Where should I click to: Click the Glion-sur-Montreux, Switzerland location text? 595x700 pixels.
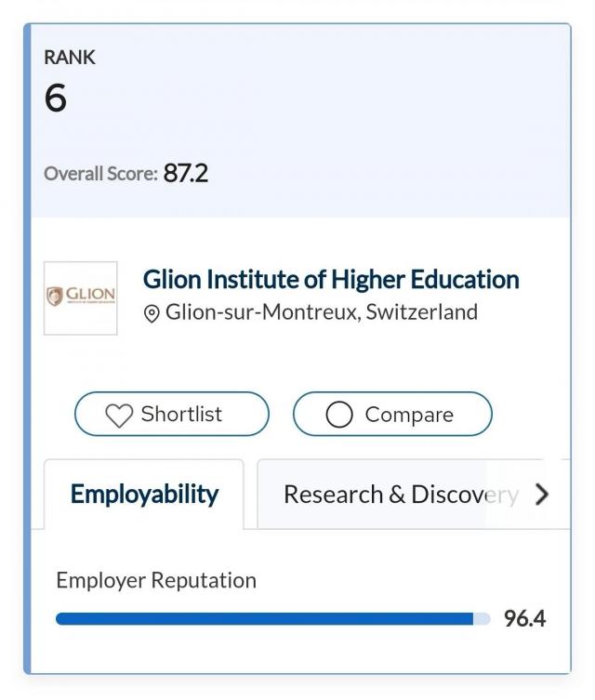pos(321,312)
